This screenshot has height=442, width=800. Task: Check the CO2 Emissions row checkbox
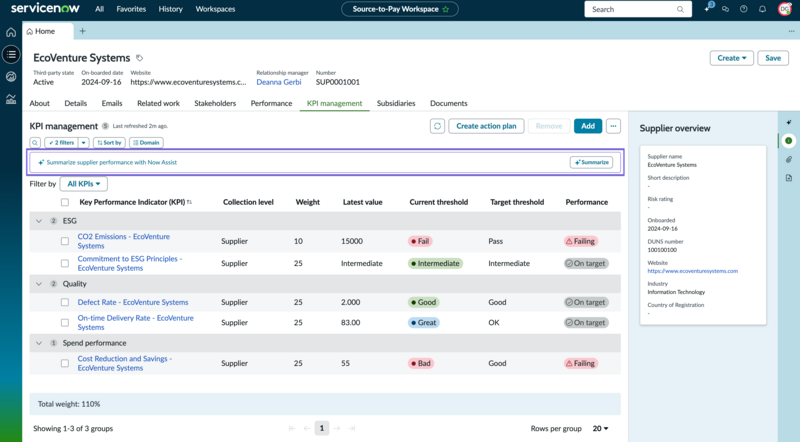[65, 241]
